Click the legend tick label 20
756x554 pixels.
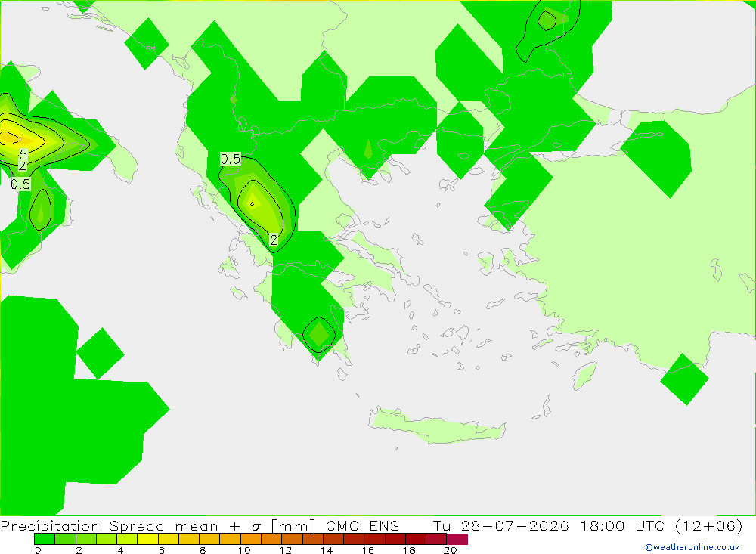(451, 550)
